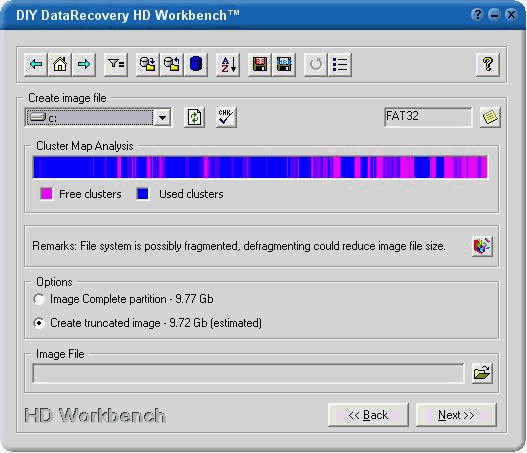Click the blue disk cylinder icon

pos(196,64)
